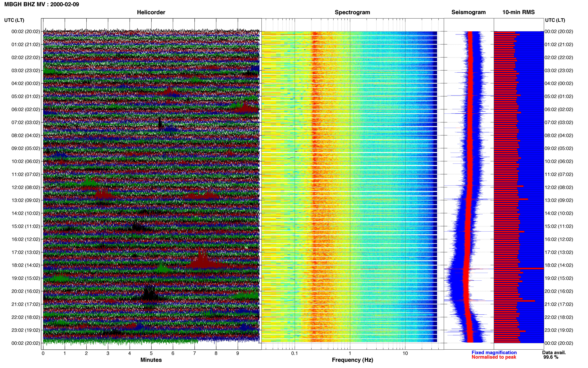Click the '99.6 %' availability value
Screen dimensions: 588x368
(x=551, y=357)
